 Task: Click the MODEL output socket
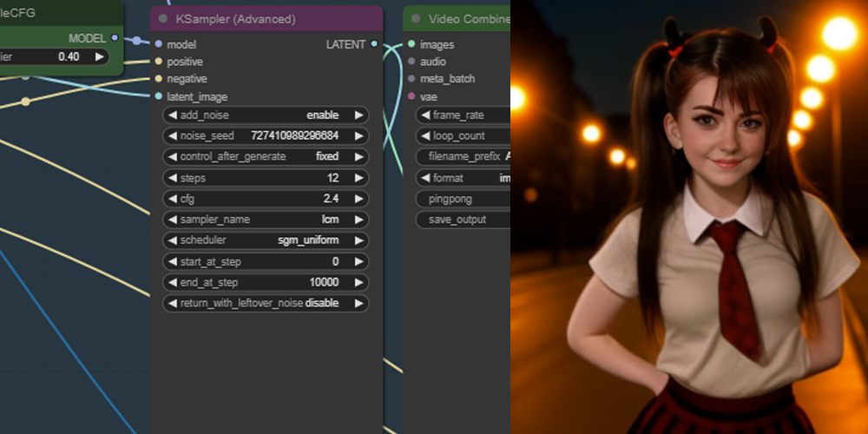click(x=115, y=37)
